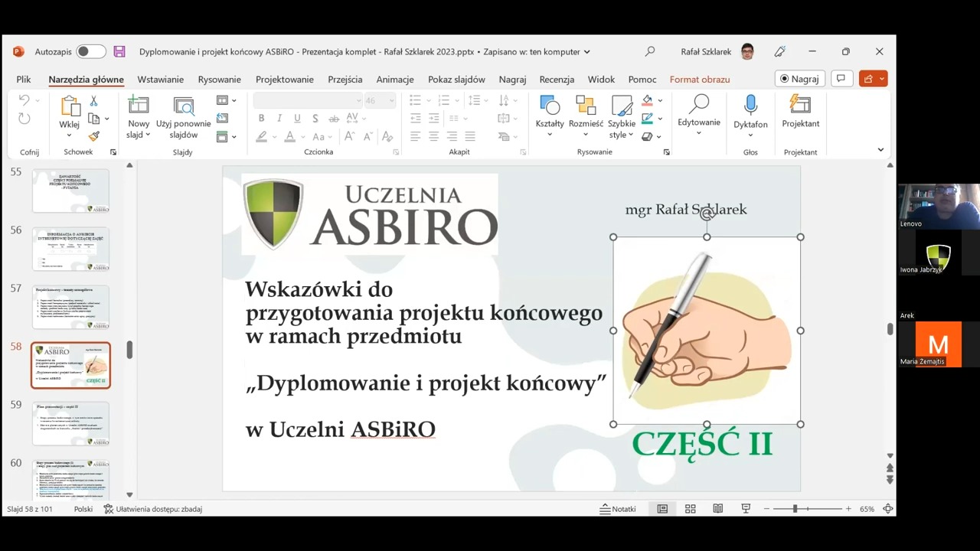Open the Edytowanie magnifier menu
This screenshot has height=551, width=980.
(x=698, y=115)
